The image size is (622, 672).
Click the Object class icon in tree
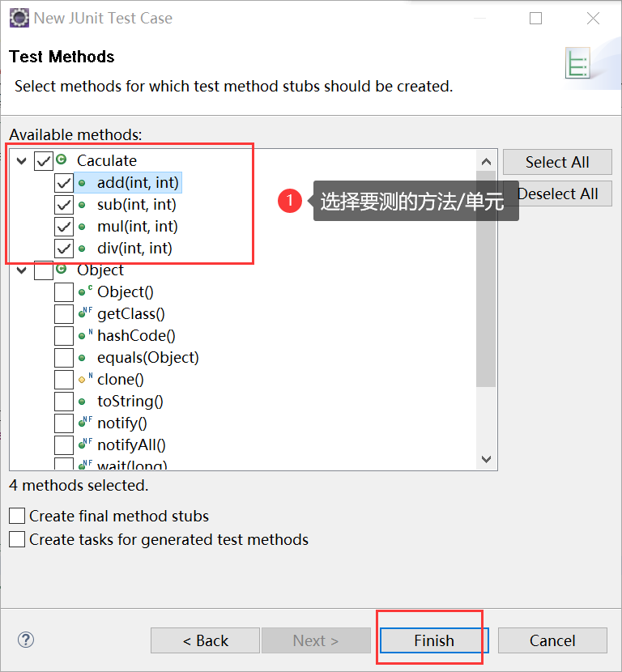(62, 270)
